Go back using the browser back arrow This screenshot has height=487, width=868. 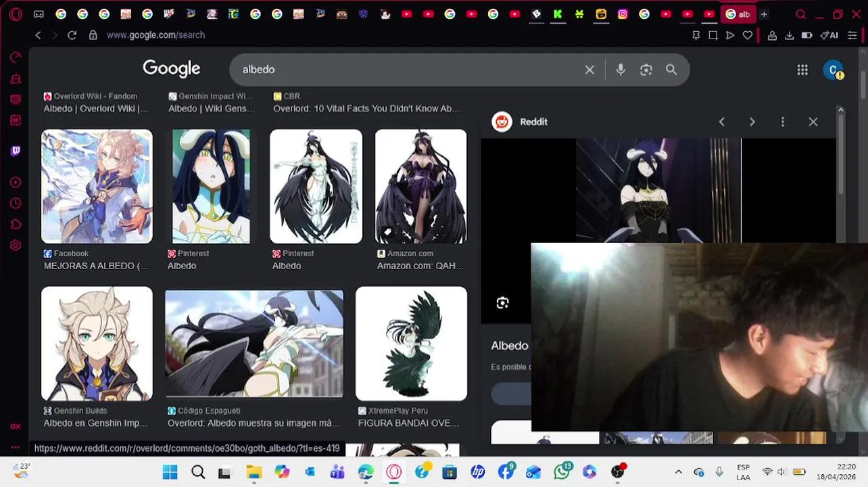(38, 35)
